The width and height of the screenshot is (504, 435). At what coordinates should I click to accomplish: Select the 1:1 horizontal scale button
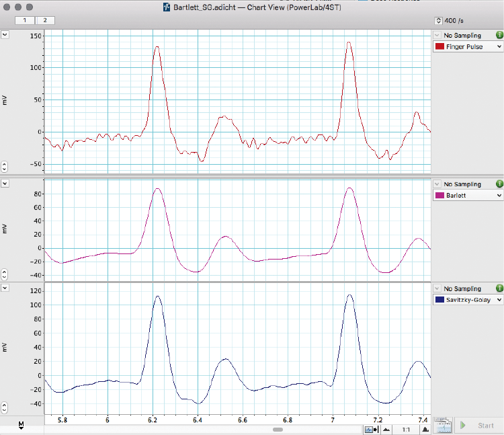(406, 429)
